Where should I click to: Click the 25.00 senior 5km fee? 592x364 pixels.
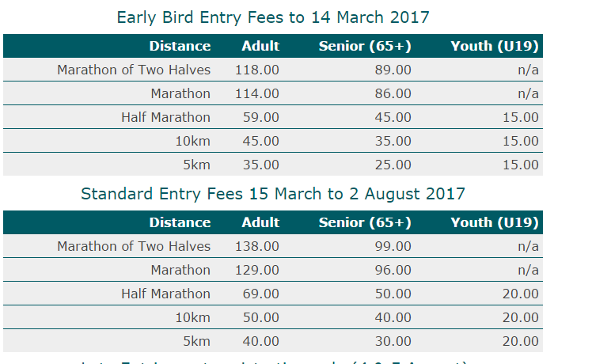393,165
